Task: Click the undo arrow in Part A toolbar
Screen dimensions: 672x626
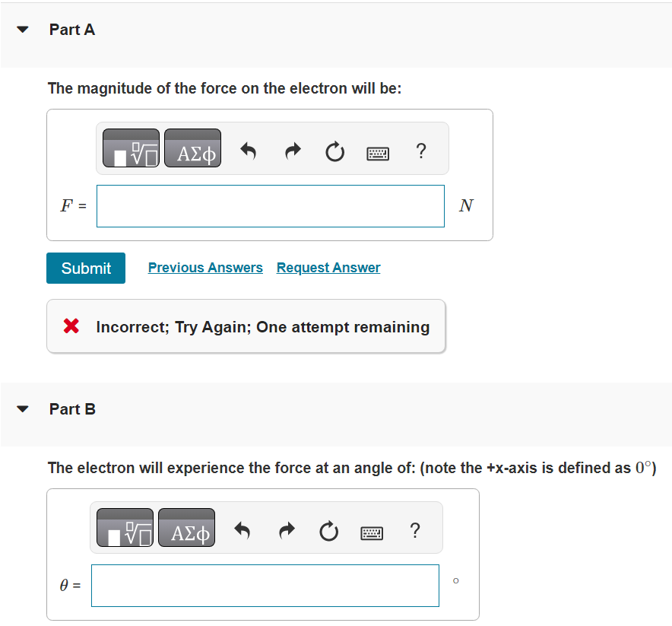Action: [249, 151]
